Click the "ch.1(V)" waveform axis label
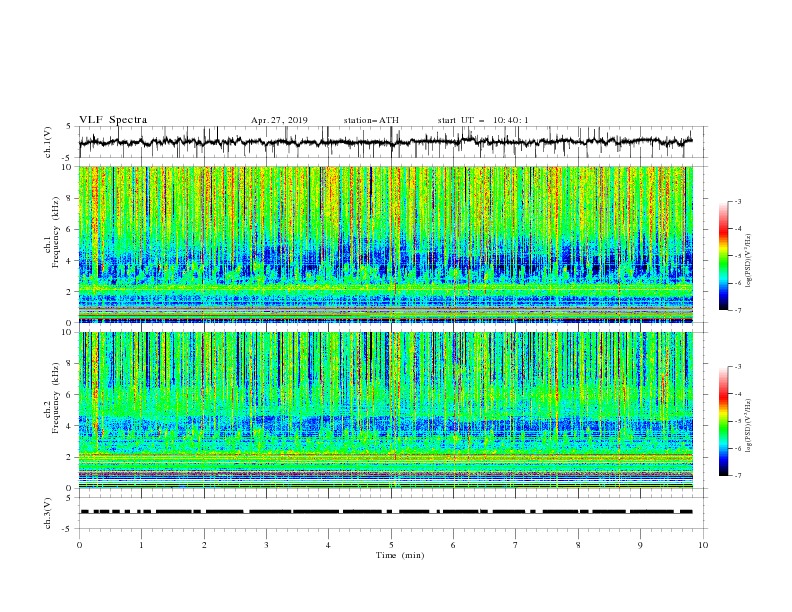 [48, 142]
